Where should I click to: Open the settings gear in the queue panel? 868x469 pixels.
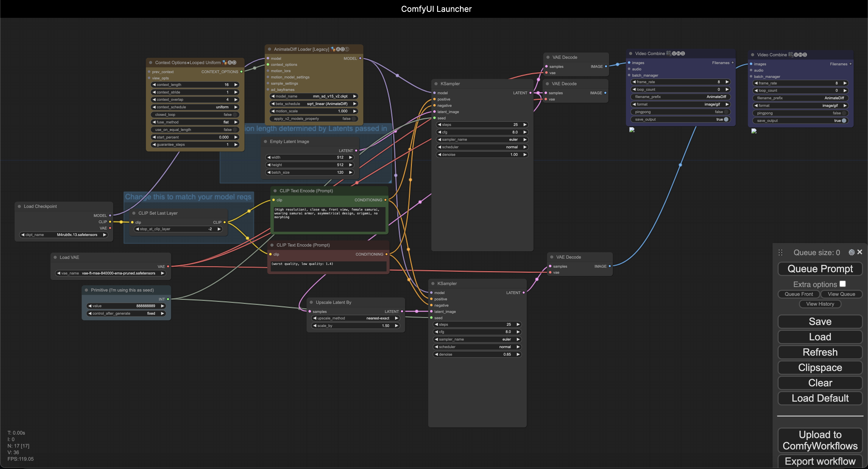[851, 252]
